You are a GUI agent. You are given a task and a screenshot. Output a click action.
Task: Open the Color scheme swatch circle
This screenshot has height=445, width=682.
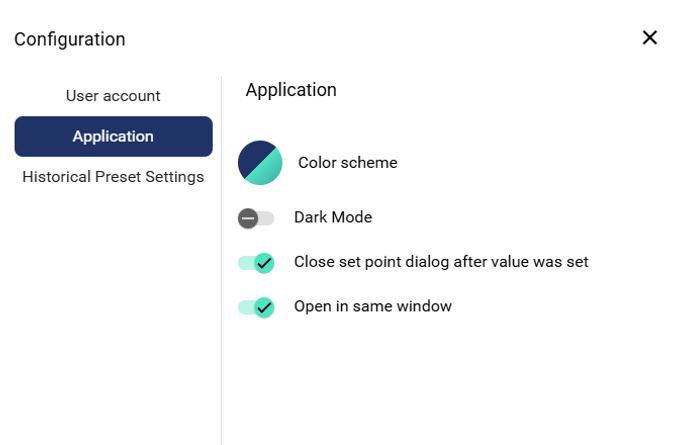(260, 162)
